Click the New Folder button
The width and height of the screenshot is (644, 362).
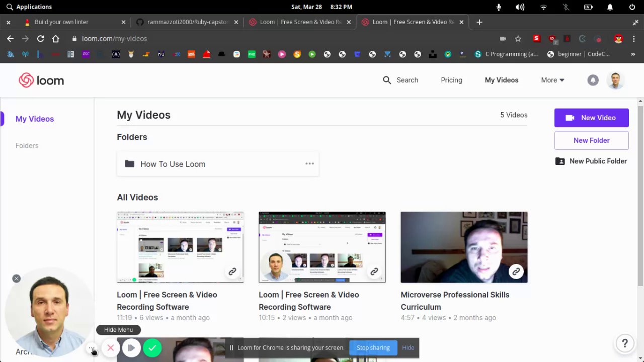point(592,140)
